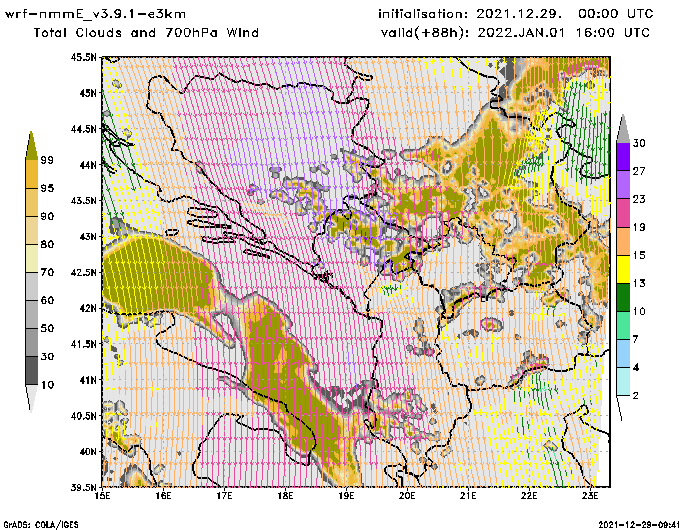Click the wind legend value 30

click(639, 143)
